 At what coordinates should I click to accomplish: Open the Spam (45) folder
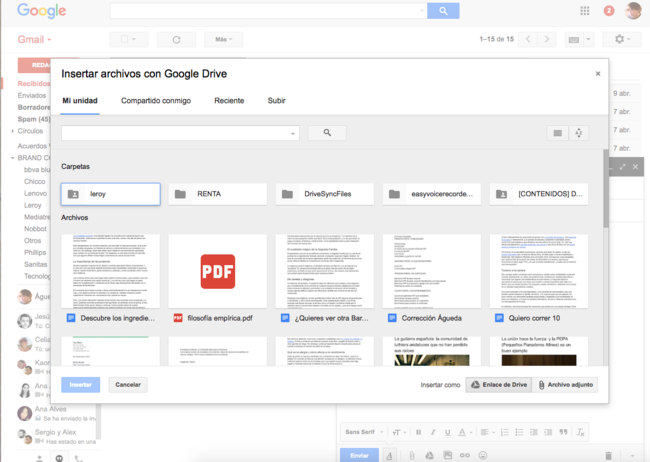[x=34, y=119]
